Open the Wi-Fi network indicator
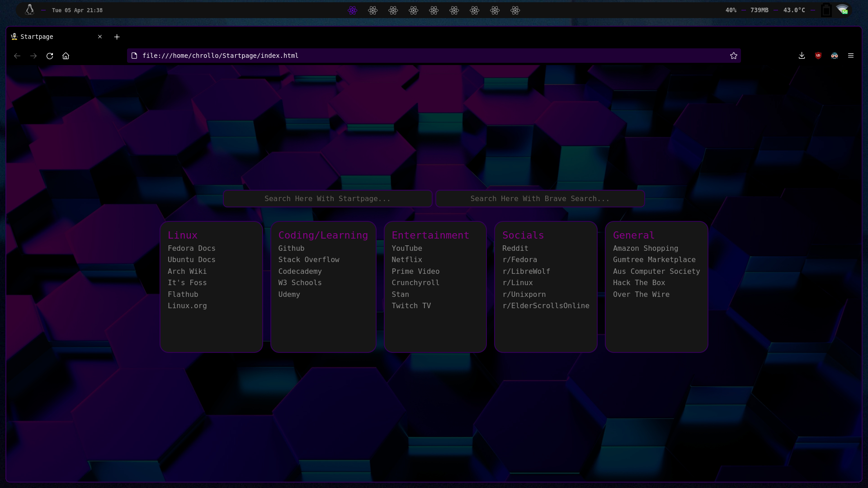This screenshot has width=868, height=488. pos(842,9)
